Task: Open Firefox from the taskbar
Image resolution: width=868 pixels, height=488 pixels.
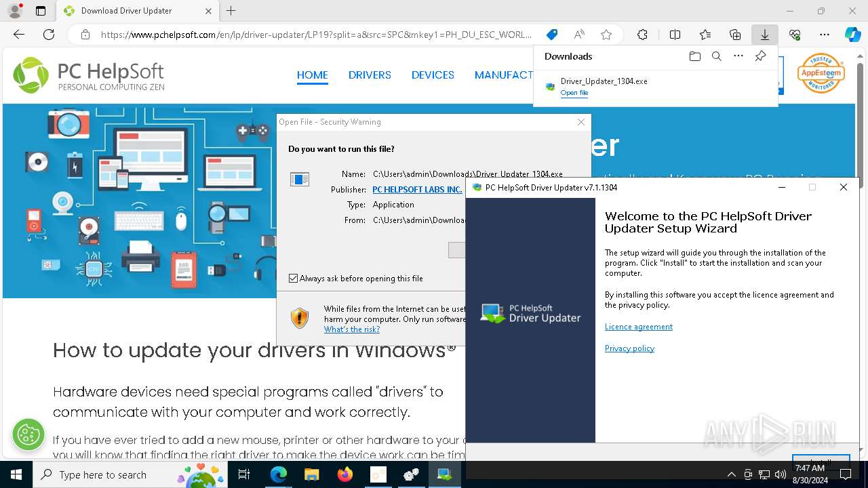Action: (345, 474)
